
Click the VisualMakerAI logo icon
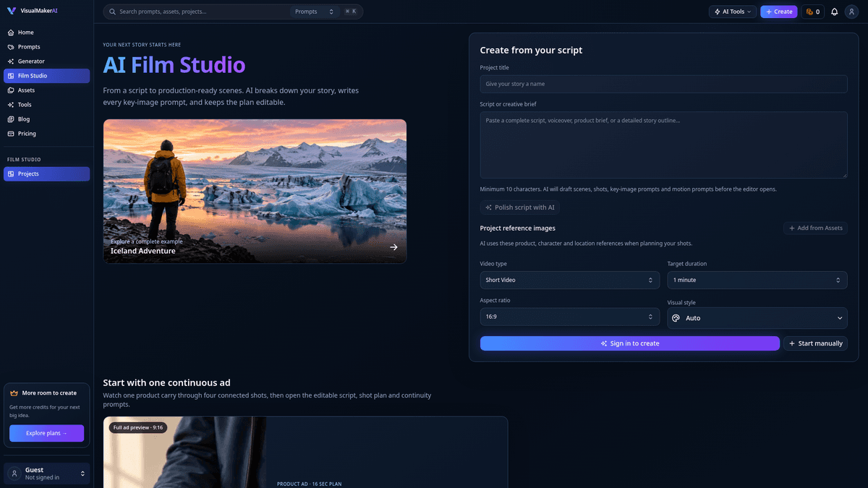coord(11,11)
